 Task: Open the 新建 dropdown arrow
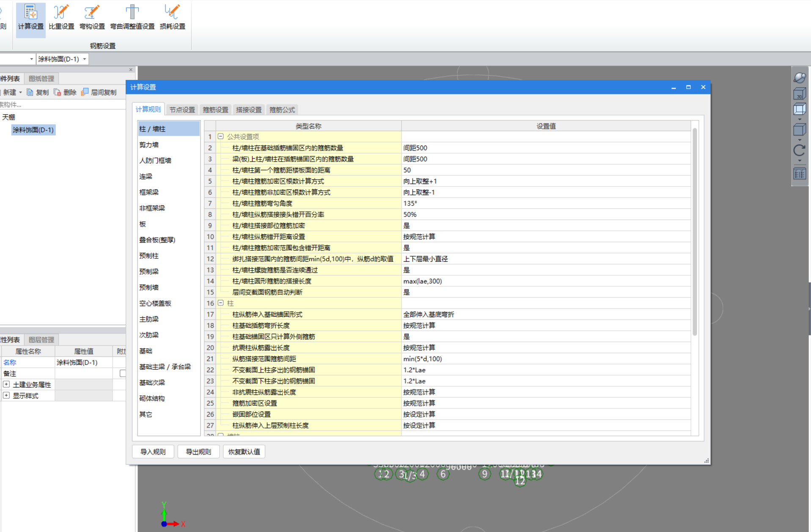tap(20, 92)
